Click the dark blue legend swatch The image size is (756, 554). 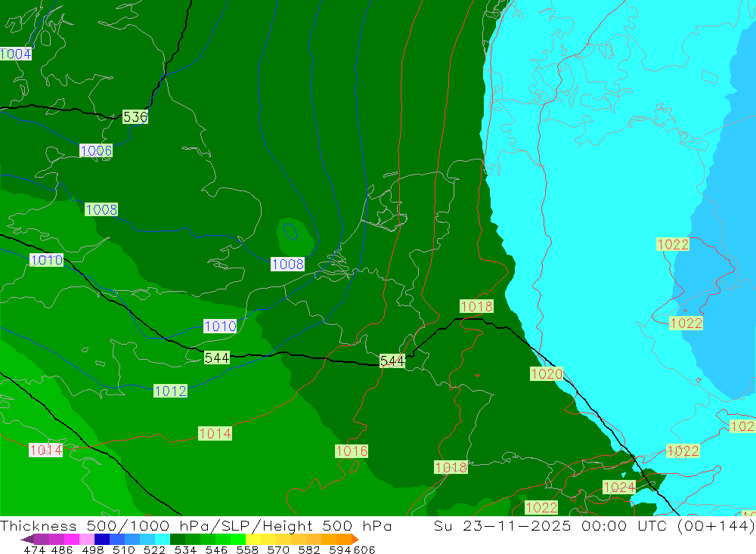click(102, 539)
